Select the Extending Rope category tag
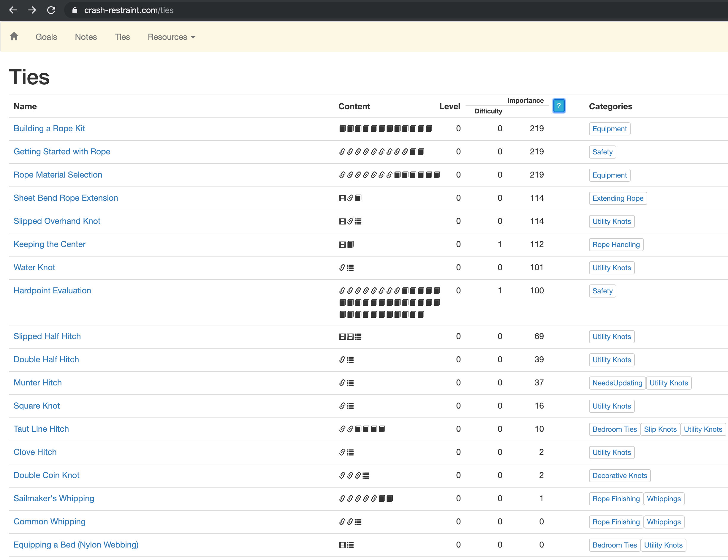Image resolution: width=728 pixels, height=560 pixels. pyautogui.click(x=618, y=198)
